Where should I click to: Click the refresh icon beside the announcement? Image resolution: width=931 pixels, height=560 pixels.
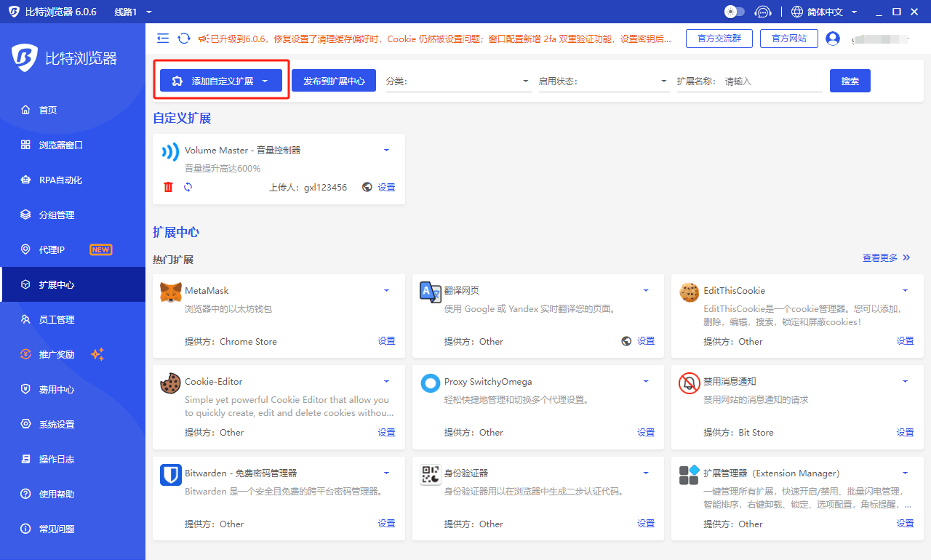[184, 39]
